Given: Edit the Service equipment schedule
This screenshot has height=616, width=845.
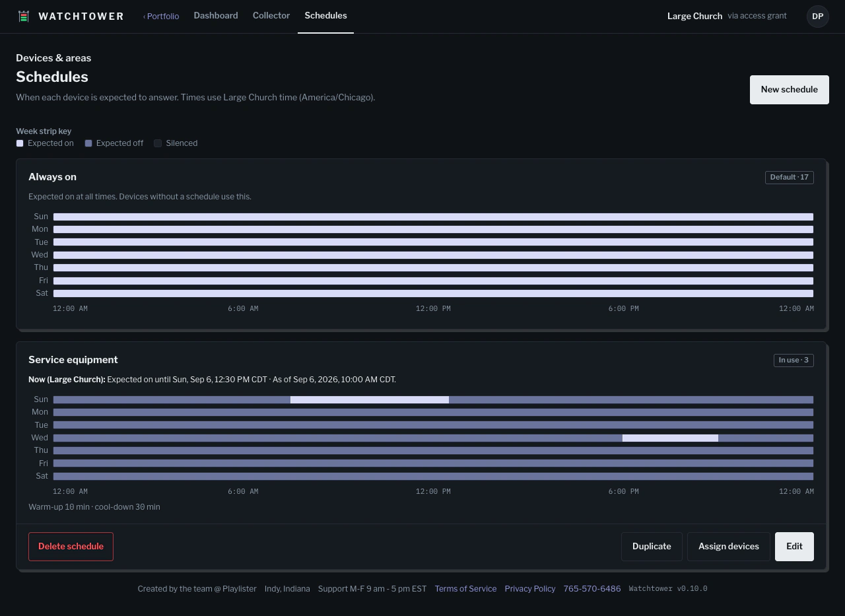Looking at the screenshot, I should pos(794,547).
